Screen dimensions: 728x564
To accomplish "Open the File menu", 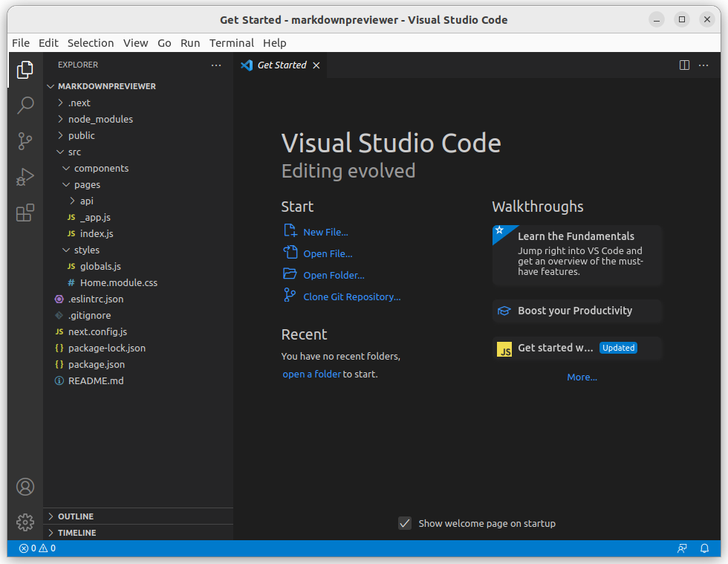I will (x=21, y=43).
